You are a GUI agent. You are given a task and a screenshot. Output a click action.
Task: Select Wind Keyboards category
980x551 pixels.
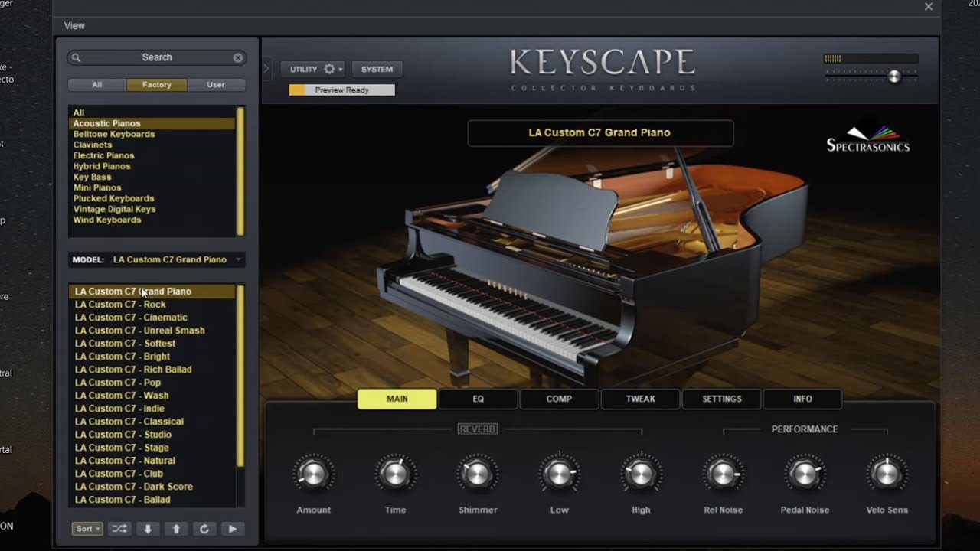click(x=152, y=220)
